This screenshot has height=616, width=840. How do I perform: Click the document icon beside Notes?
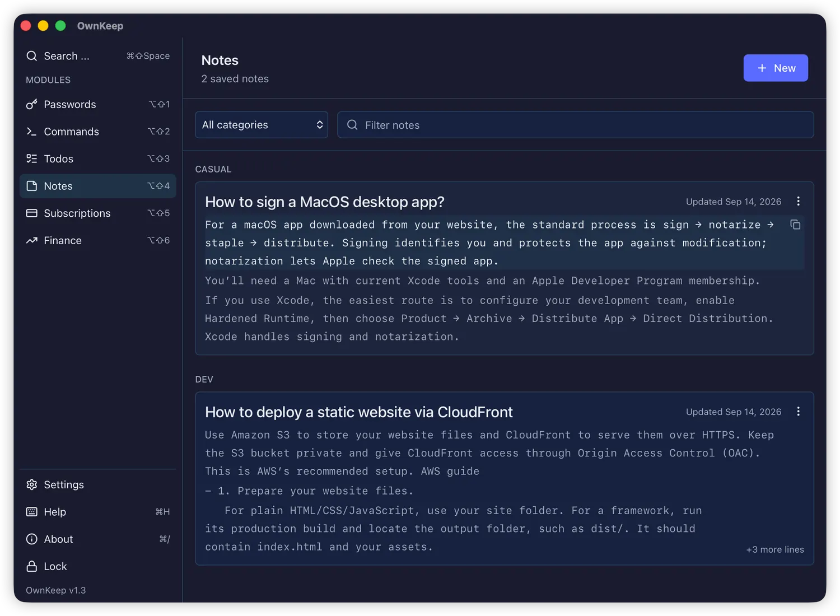[32, 186]
